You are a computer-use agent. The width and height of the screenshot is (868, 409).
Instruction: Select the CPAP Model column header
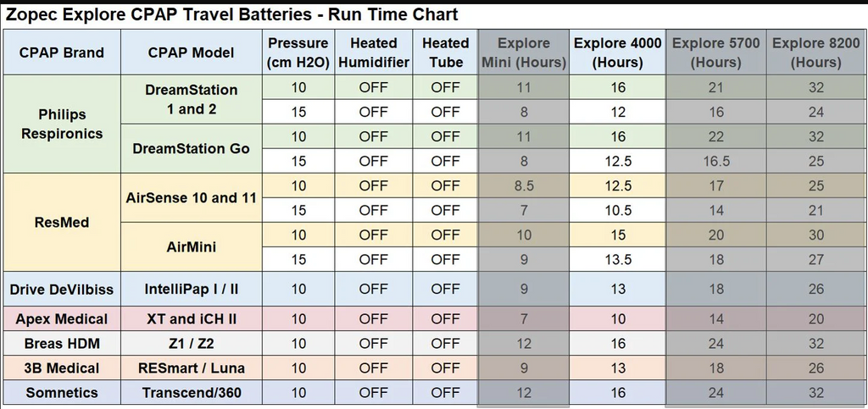[191, 53]
